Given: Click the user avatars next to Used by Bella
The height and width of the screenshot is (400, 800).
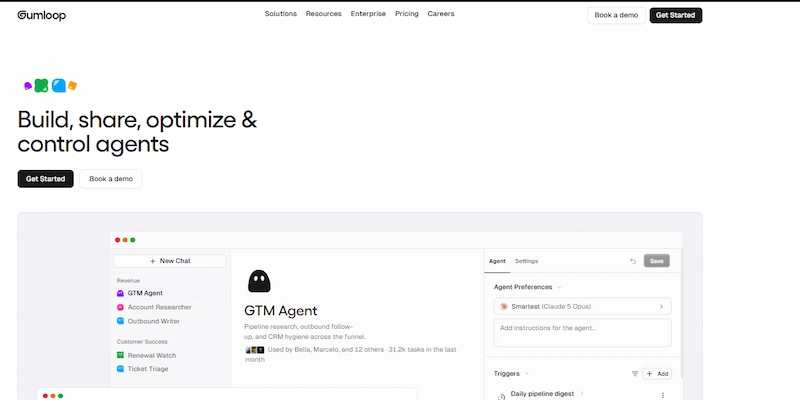Looking at the screenshot, I should tap(255, 349).
